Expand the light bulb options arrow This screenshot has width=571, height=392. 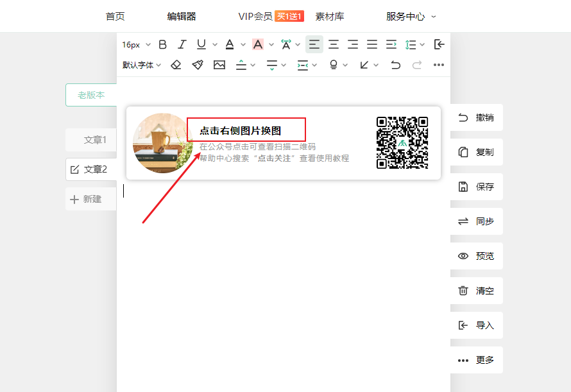coord(345,65)
